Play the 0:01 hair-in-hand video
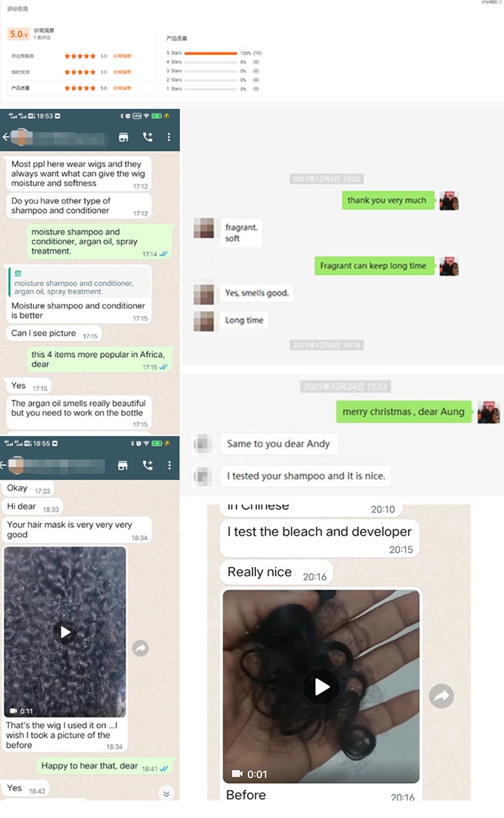 coord(322,686)
